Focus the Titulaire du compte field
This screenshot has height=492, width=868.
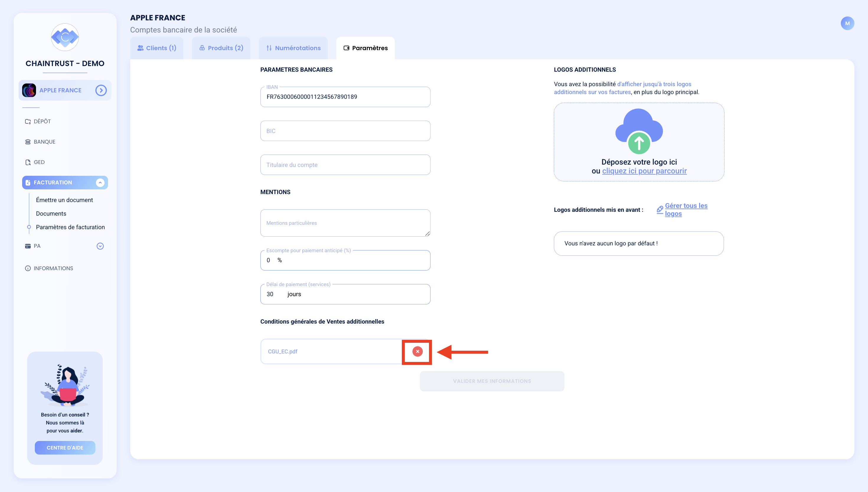coord(345,165)
